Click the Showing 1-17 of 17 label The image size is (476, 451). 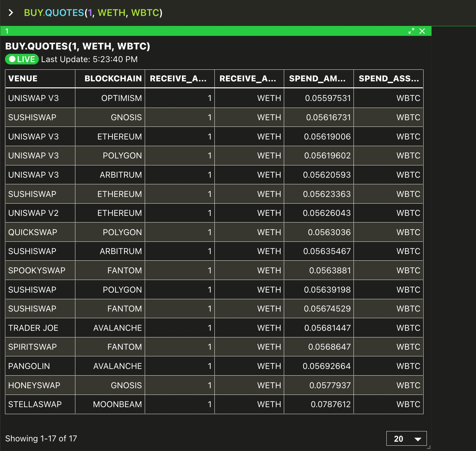pos(41,439)
